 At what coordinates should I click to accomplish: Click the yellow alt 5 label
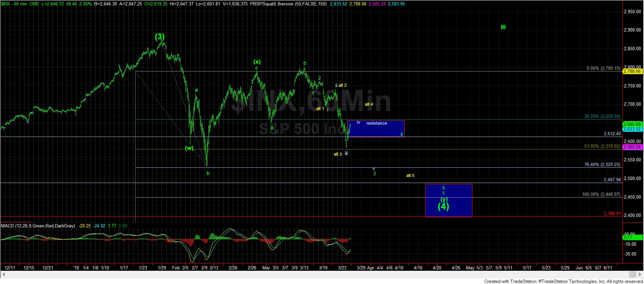[x=410, y=176]
